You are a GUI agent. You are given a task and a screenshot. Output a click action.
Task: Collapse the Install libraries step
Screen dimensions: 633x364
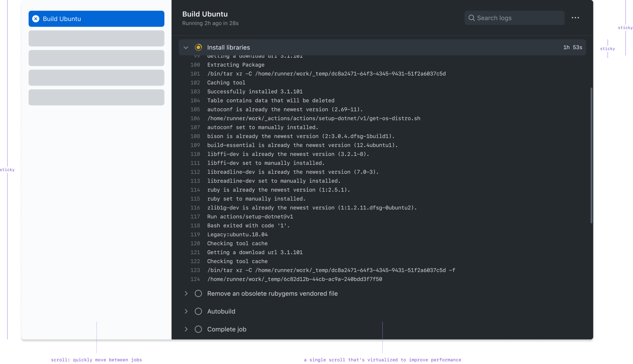coord(186,47)
